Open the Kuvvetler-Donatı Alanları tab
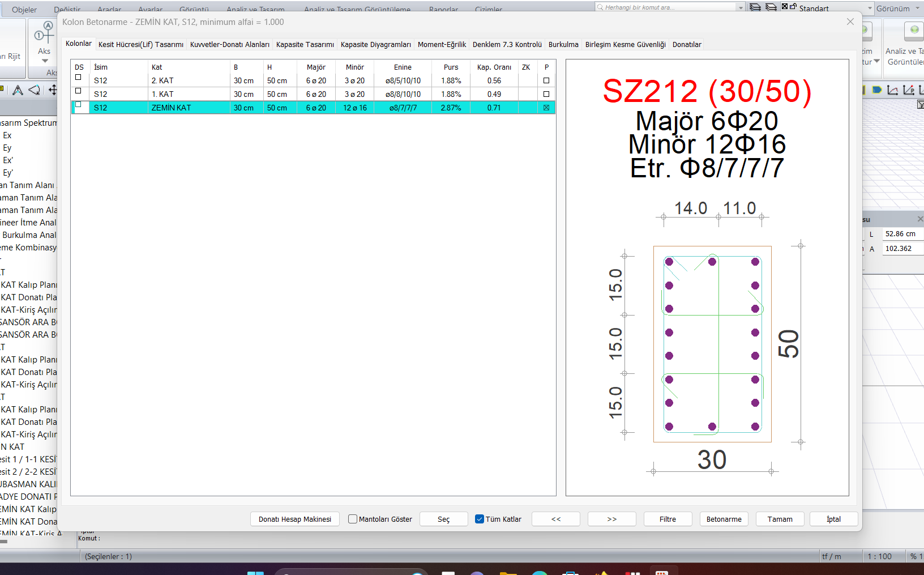Screen dimensions: 924x575 229,44
